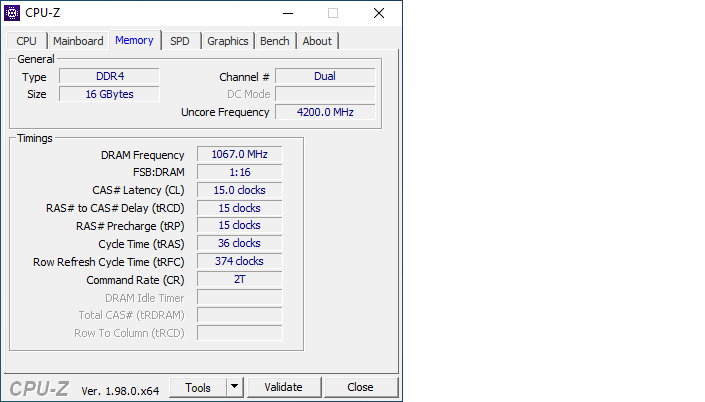
Task: Click the version text Ver. 1.98.0.x64
Action: [120, 391]
